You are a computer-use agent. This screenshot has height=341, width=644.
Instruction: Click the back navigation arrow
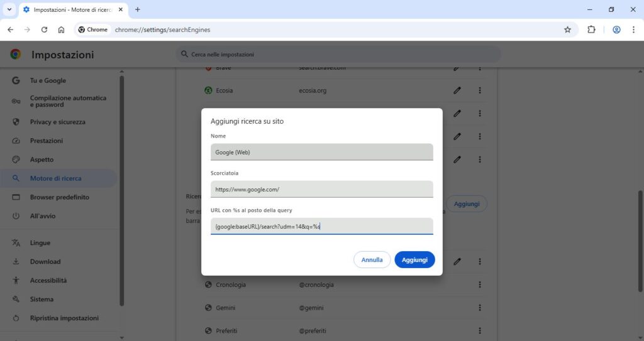(10, 30)
